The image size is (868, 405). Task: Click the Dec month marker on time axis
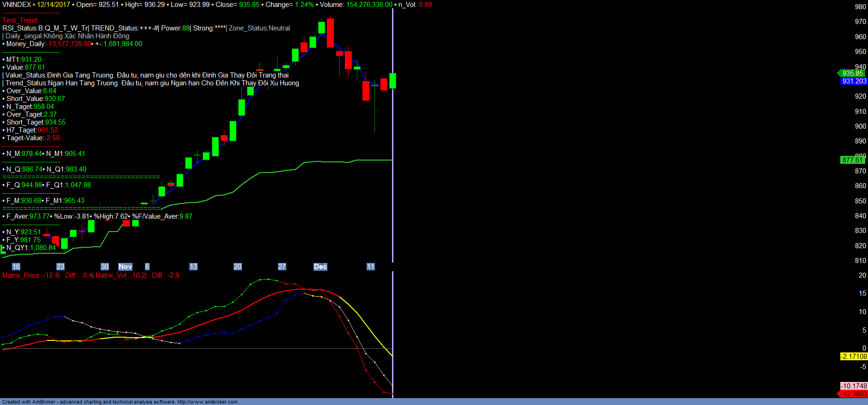point(320,267)
